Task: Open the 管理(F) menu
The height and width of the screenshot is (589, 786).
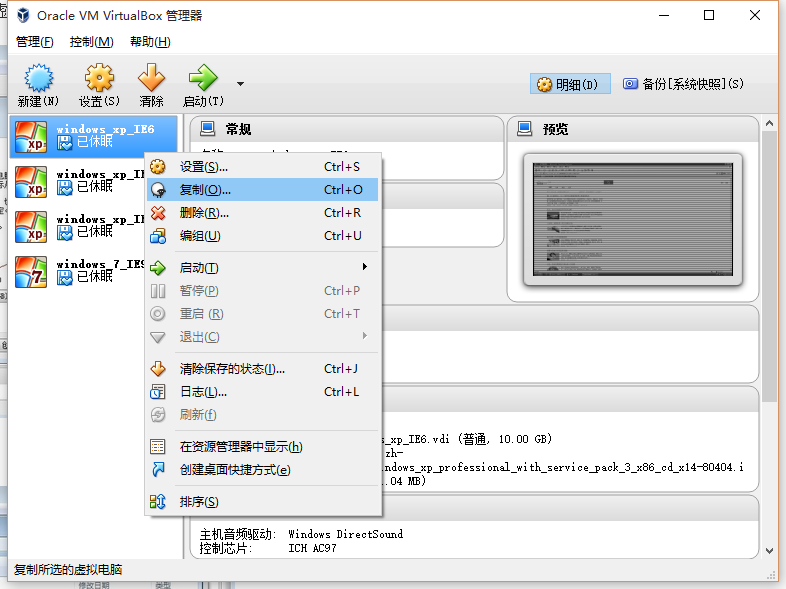Action: [x=35, y=42]
